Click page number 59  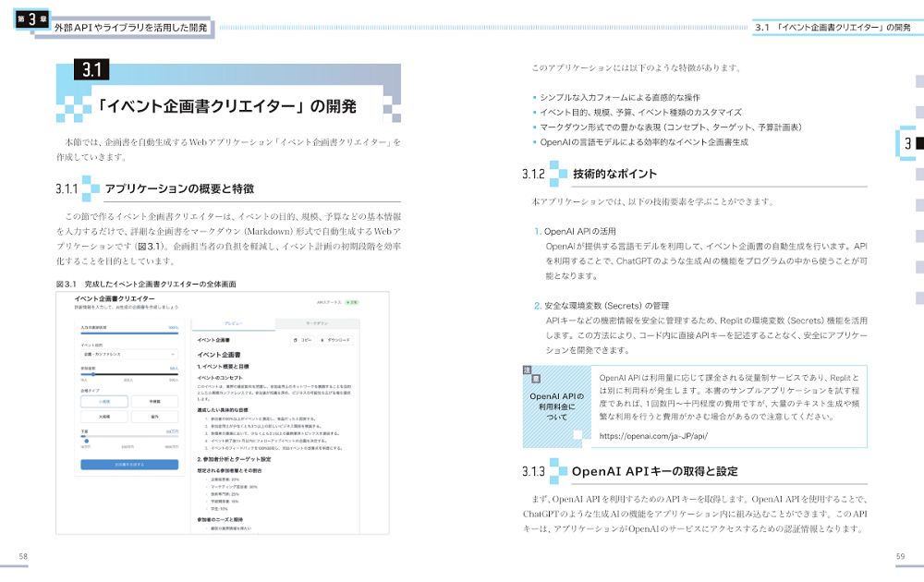pyautogui.click(x=900, y=556)
